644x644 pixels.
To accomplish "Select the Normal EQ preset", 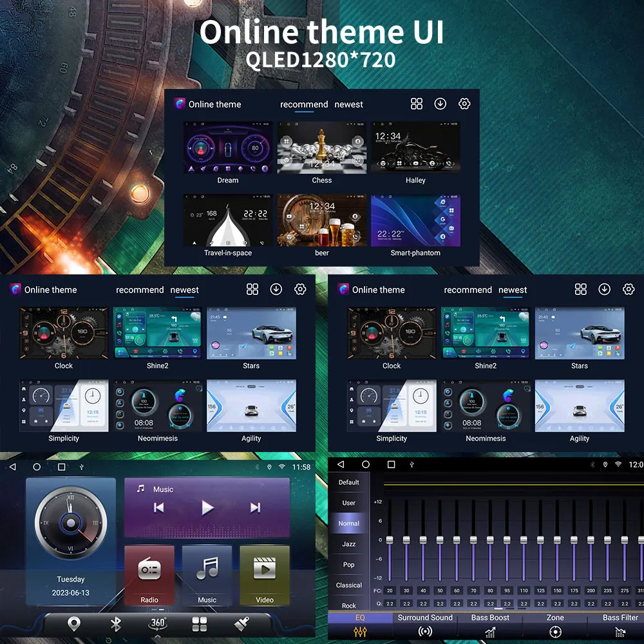I will click(348, 523).
